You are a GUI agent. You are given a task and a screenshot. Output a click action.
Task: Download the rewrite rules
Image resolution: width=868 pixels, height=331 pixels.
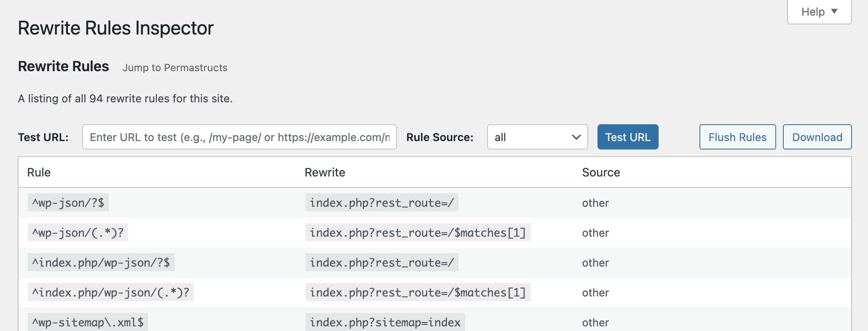[817, 137]
